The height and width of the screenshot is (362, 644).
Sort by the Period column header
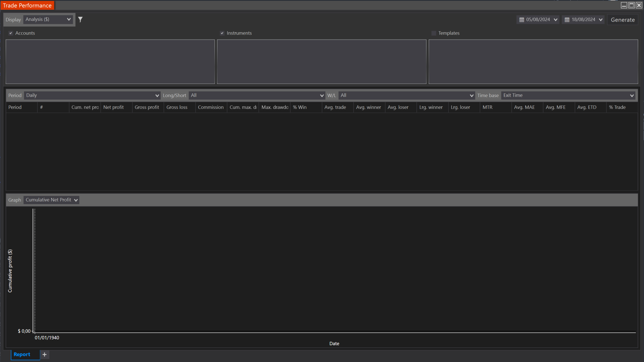click(x=21, y=107)
